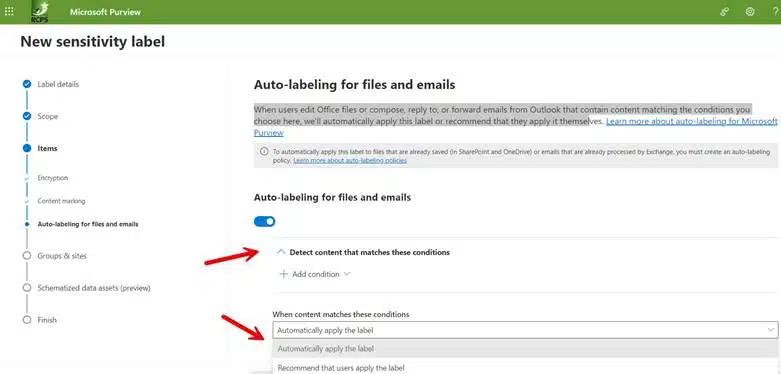Open the Encryption sub-step

coord(53,178)
